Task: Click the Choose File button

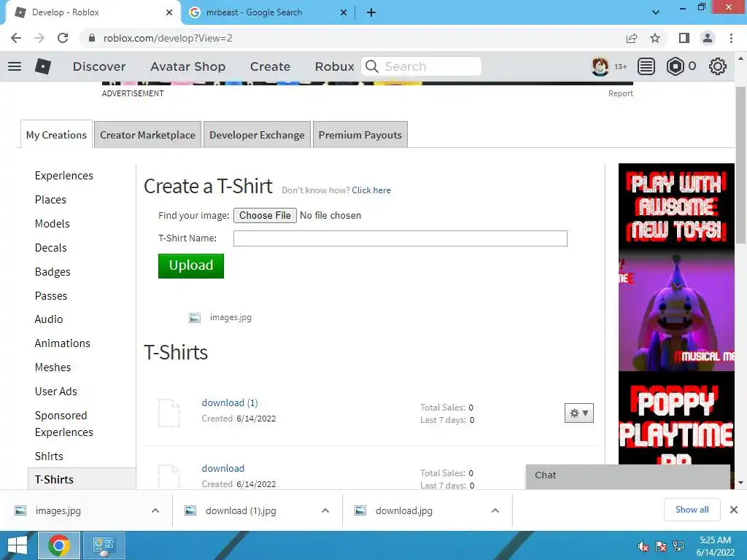Action: tap(265, 215)
